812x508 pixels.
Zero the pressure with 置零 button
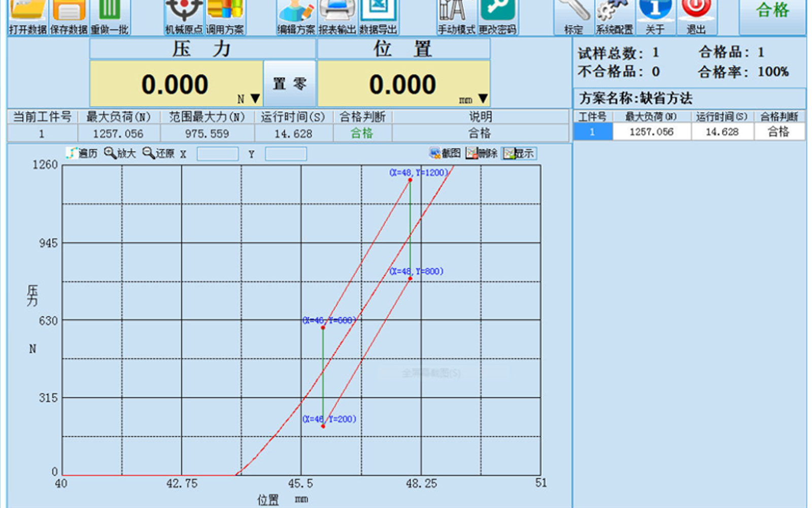[289, 84]
